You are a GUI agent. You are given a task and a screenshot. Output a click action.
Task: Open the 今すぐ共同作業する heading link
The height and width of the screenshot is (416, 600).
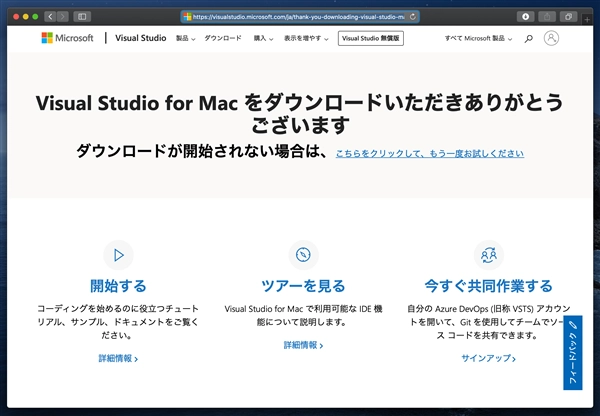point(489,286)
